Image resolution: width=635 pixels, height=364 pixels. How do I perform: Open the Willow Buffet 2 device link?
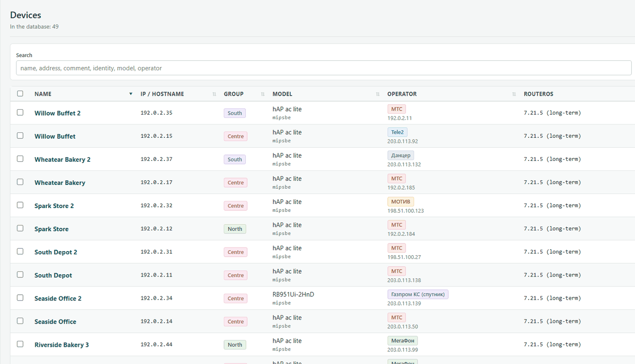point(58,113)
